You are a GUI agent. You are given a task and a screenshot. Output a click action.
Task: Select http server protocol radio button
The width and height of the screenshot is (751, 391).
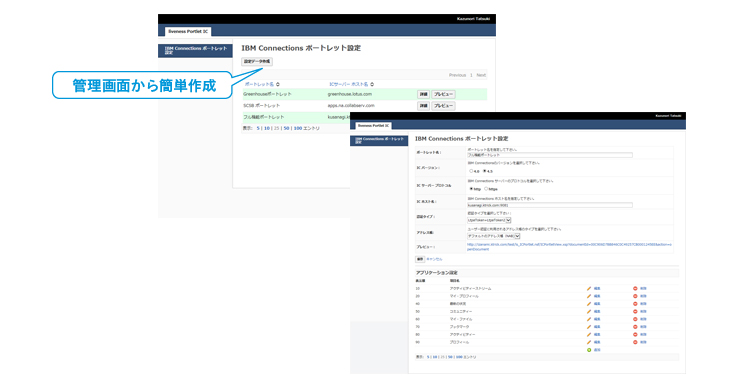471,189
